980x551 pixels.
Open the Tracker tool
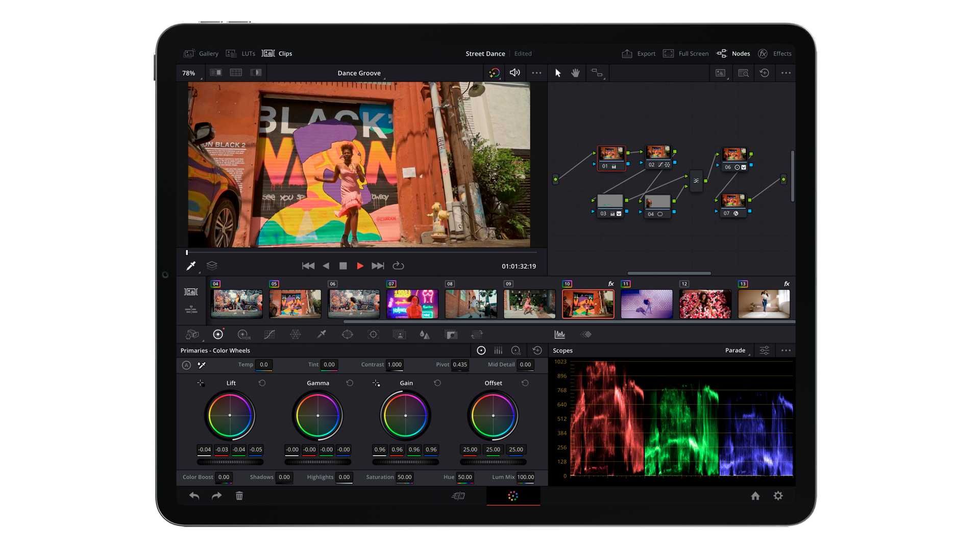(x=373, y=334)
